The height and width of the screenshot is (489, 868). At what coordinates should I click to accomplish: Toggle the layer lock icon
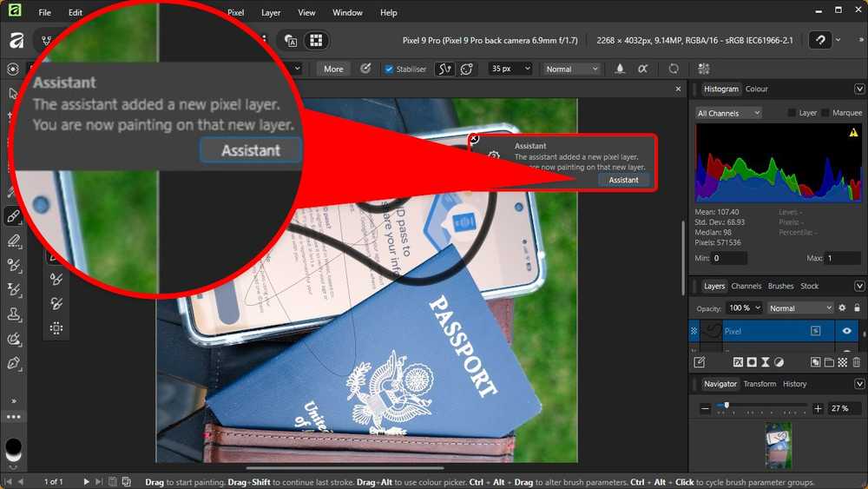pos(857,308)
